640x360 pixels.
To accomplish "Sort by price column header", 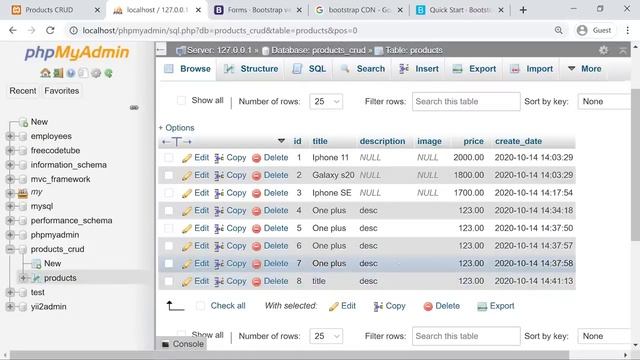I will coord(473,141).
